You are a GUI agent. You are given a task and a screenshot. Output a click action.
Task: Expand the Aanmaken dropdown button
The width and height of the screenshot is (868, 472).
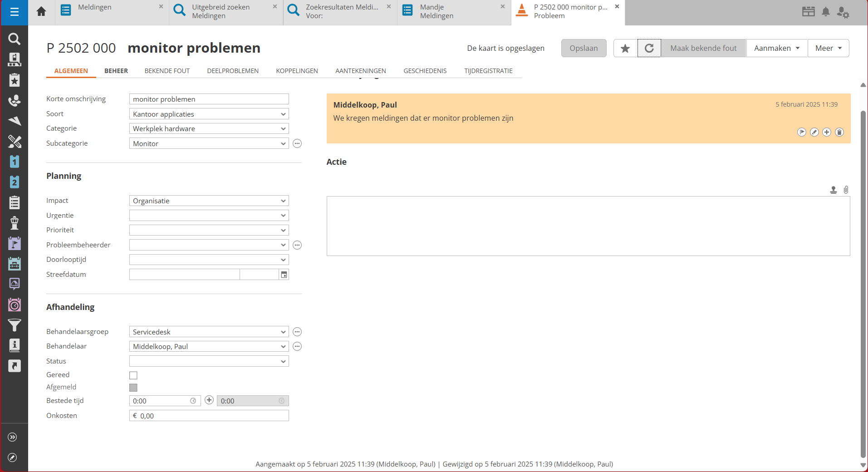776,48
